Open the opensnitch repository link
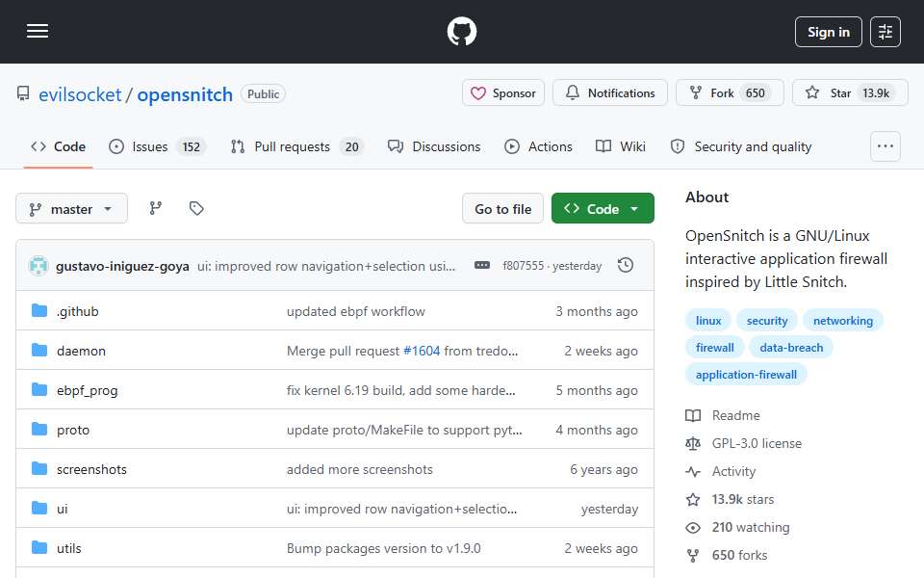The height and width of the screenshot is (578, 924). [185, 94]
